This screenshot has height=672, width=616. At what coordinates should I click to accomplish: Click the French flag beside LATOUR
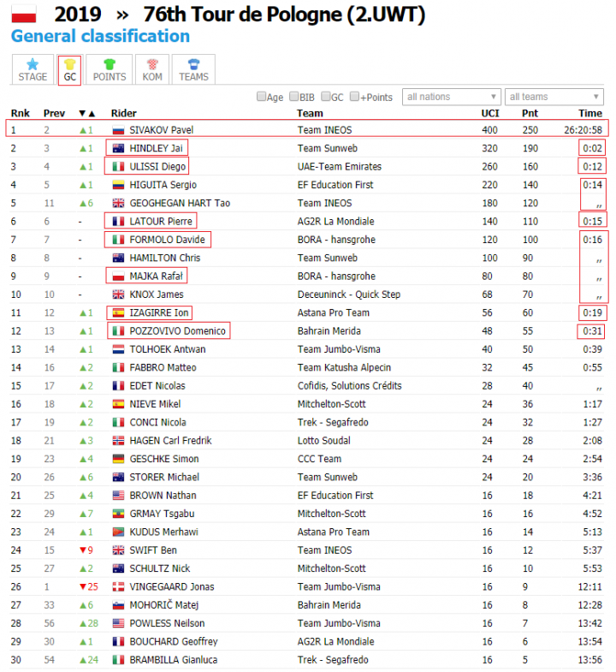(x=118, y=221)
